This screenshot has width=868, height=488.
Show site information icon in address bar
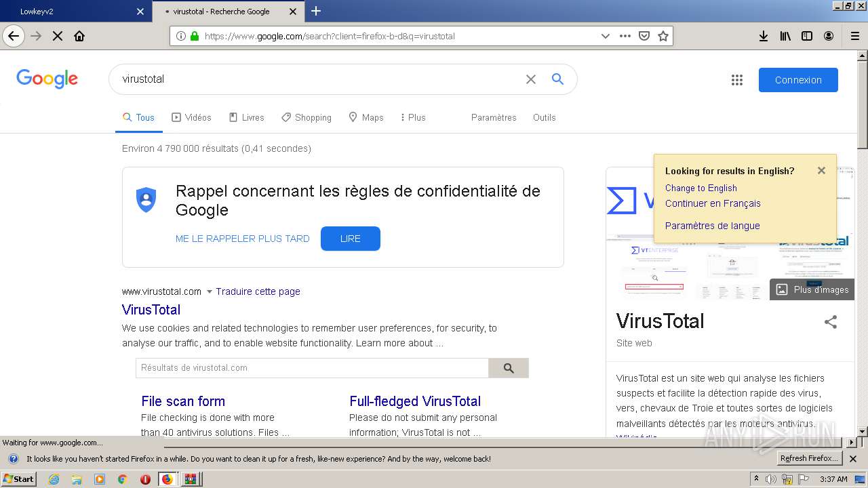pos(181,36)
